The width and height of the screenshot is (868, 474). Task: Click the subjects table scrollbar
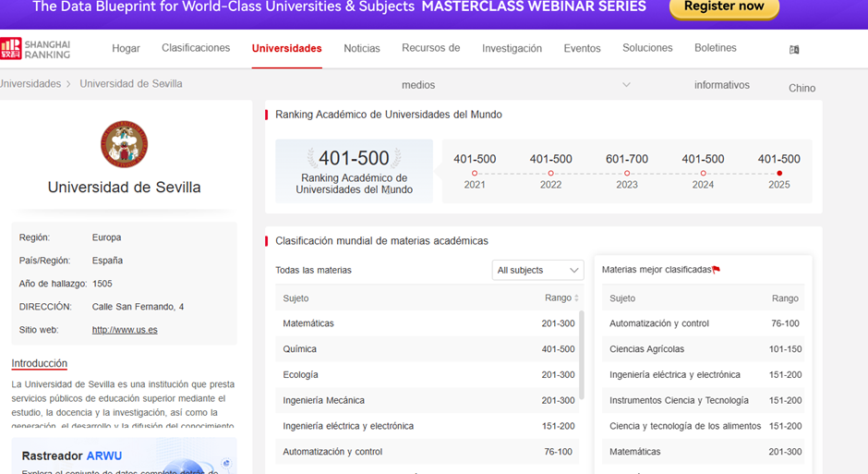[x=581, y=355]
